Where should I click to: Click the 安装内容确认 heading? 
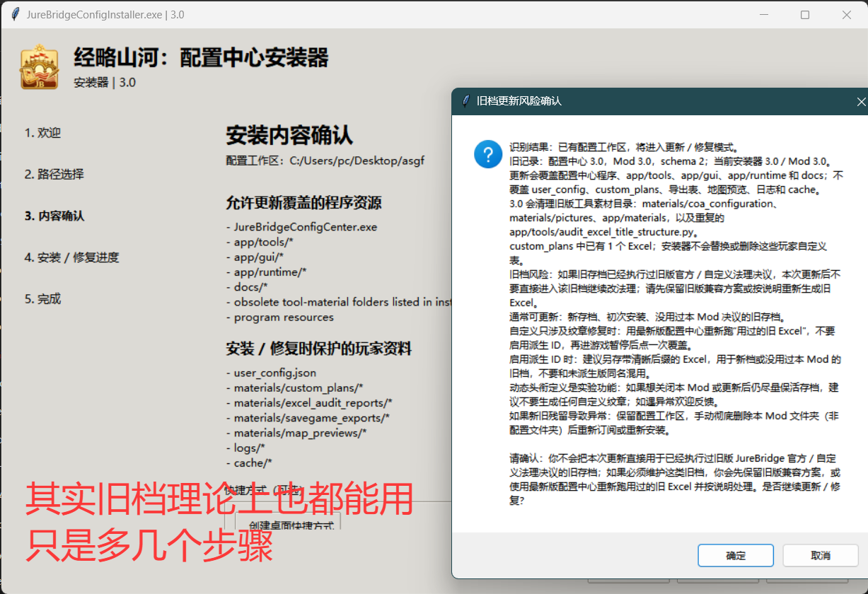(289, 134)
